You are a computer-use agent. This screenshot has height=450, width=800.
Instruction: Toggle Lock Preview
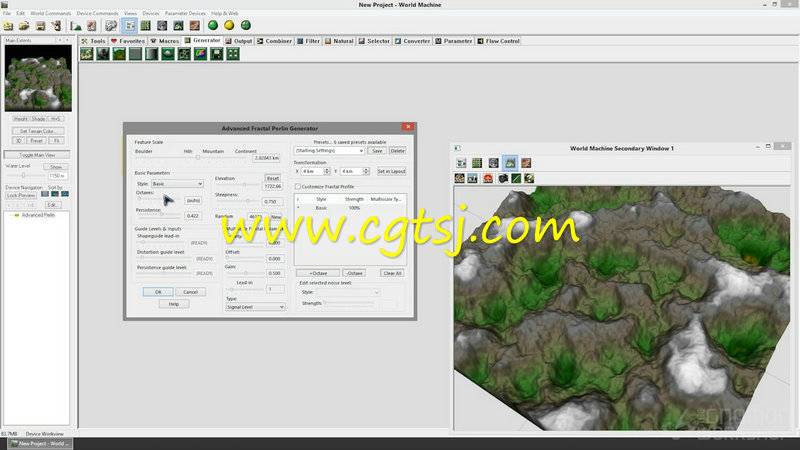pyautogui.click(x=21, y=195)
